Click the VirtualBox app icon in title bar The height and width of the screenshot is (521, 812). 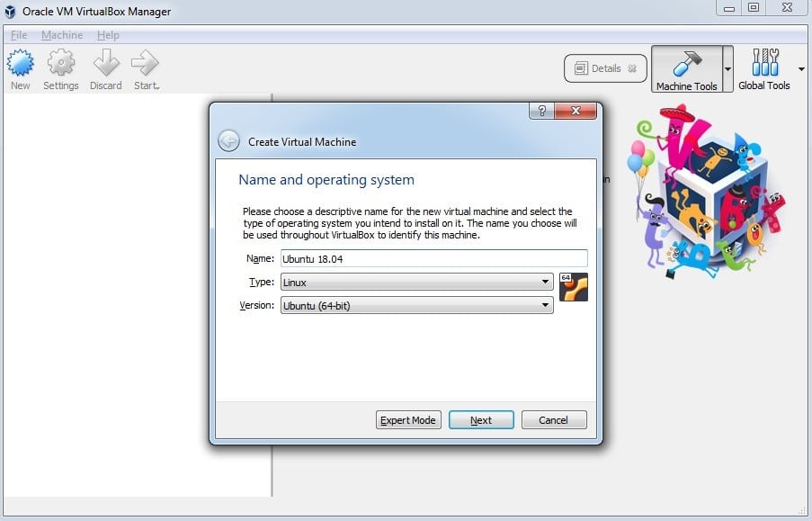click(x=10, y=12)
